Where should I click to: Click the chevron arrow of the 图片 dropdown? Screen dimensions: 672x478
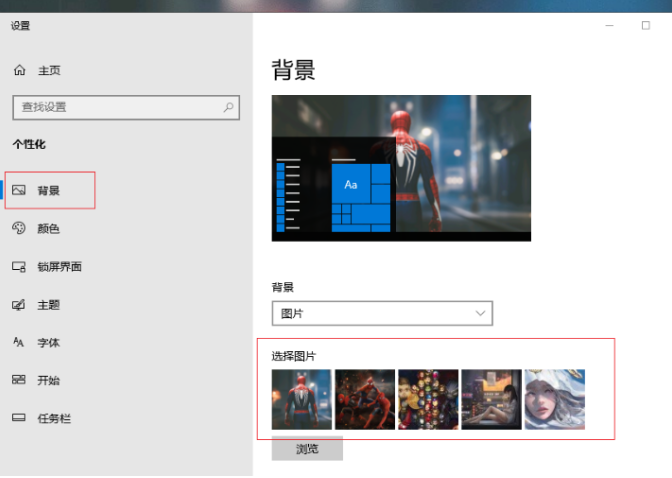pos(480,313)
